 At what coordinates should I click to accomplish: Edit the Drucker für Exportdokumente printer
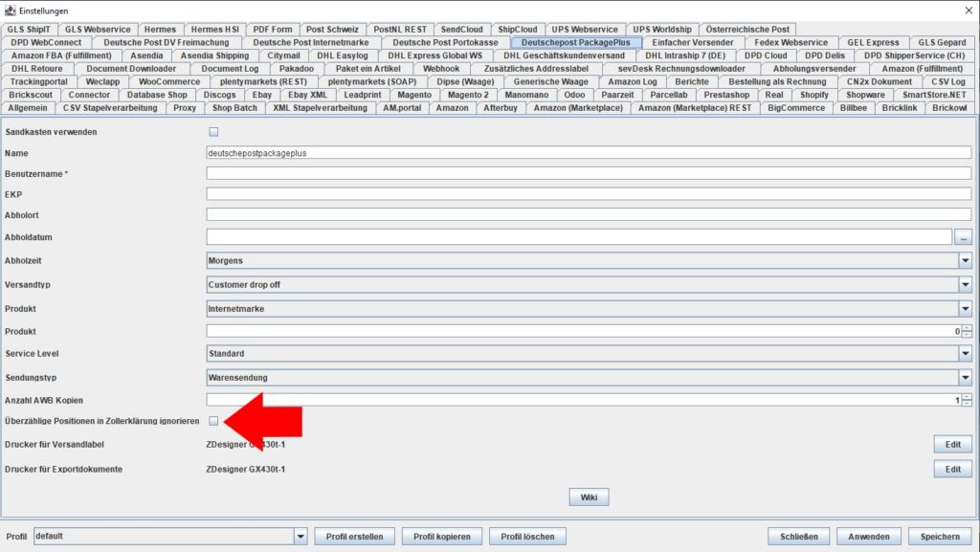pyautogui.click(x=952, y=469)
